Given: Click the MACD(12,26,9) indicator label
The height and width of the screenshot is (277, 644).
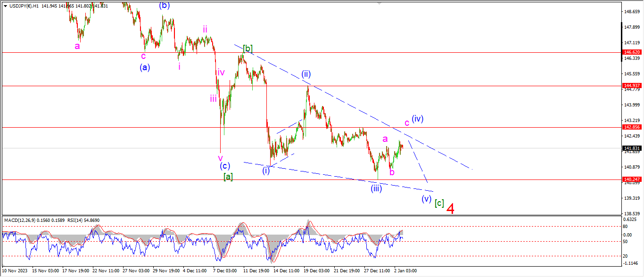Looking at the screenshot, I should (x=20, y=220).
